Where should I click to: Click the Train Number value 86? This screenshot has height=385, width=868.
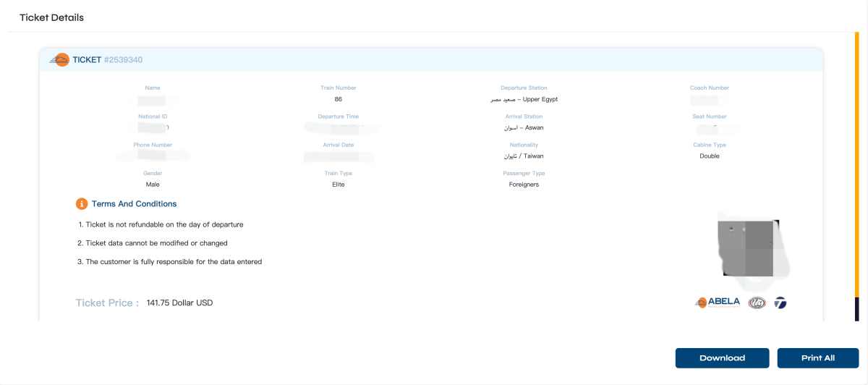[339, 99]
